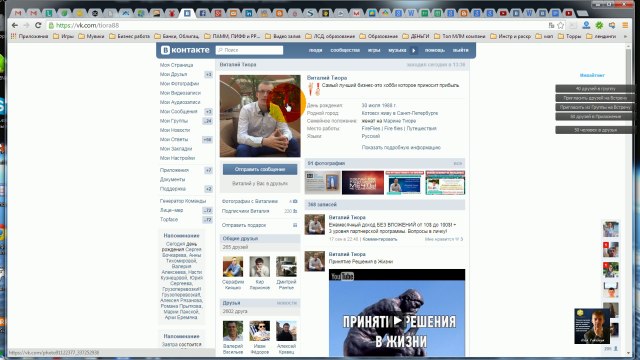Switch to the first Gmail tab
This screenshot has width=640, height=360.
(18, 13)
